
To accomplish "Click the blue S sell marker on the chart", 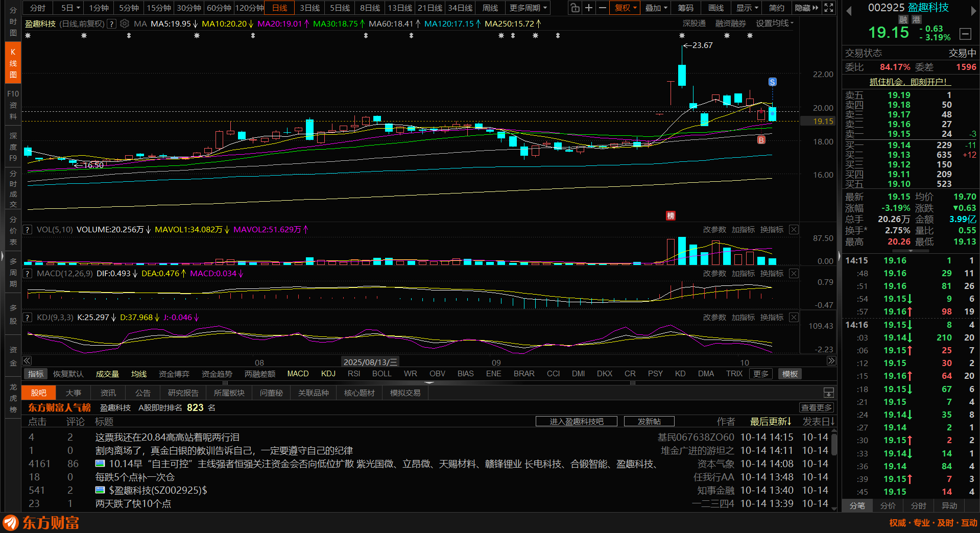I will click(772, 82).
